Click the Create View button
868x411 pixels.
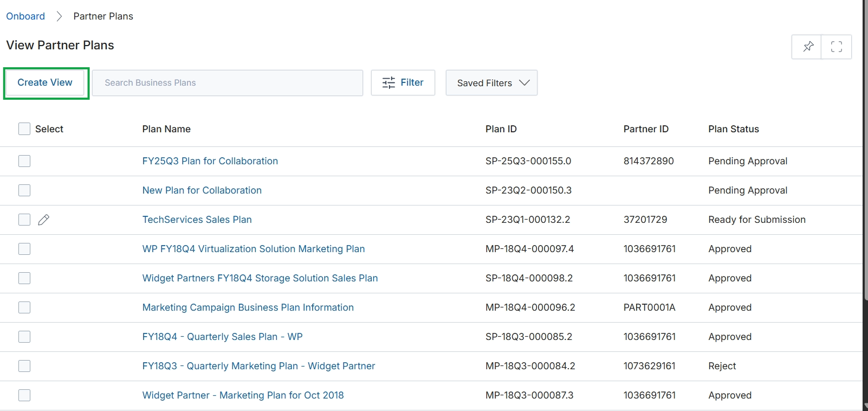click(45, 82)
